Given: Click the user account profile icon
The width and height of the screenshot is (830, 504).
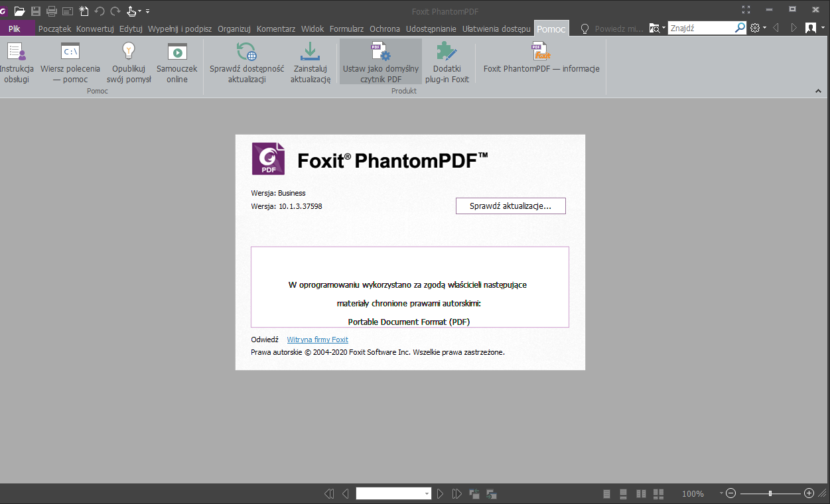Looking at the screenshot, I should (810, 28).
